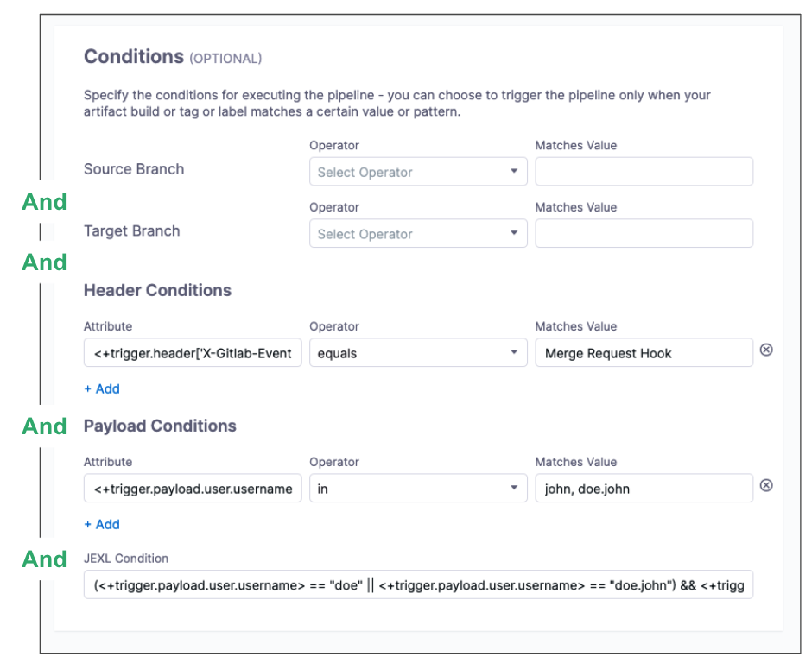
Task: Expand the header condition 'equals' operator
Action: point(418,353)
